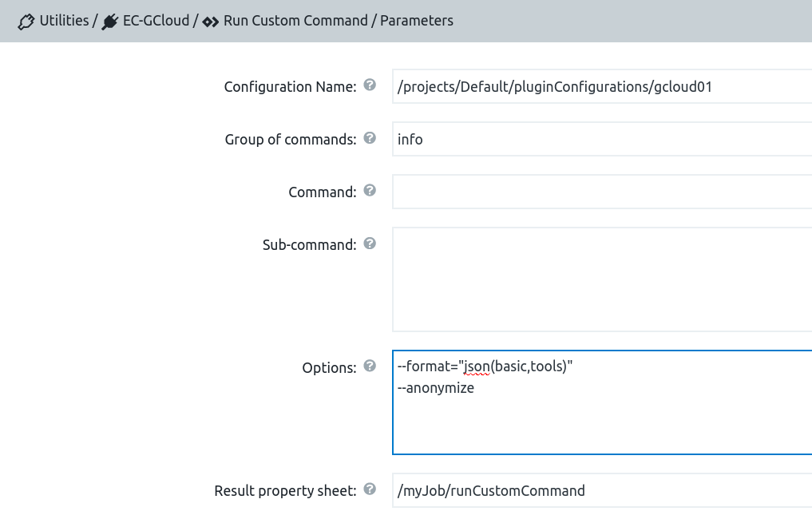This screenshot has height=519, width=812.
Task: Navigate to Utilities via breadcrumb link
Action: click(x=63, y=21)
